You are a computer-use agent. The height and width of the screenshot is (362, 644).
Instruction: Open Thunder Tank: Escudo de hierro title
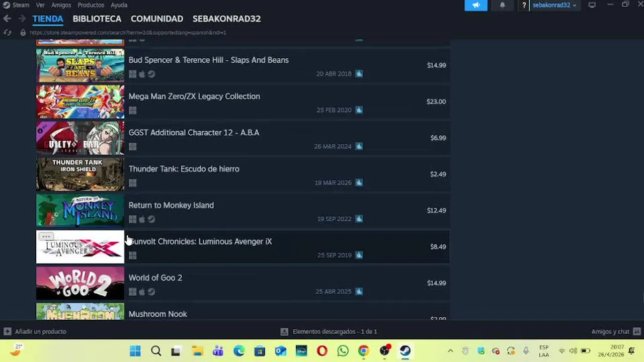(x=184, y=168)
